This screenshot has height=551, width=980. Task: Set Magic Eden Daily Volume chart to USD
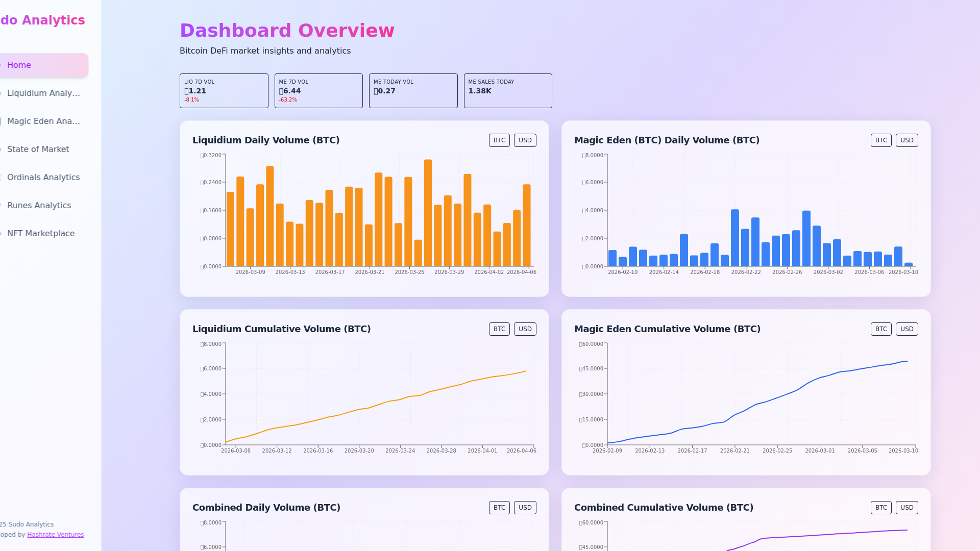tap(906, 140)
